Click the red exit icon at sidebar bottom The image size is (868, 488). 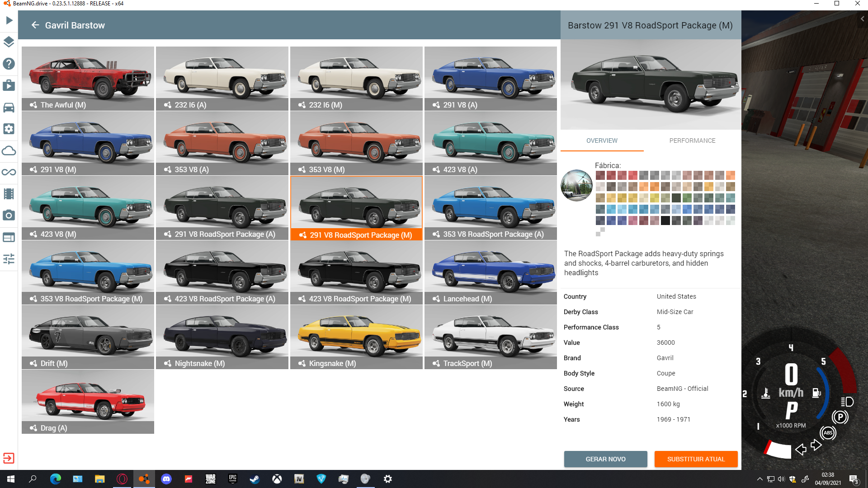(x=9, y=458)
